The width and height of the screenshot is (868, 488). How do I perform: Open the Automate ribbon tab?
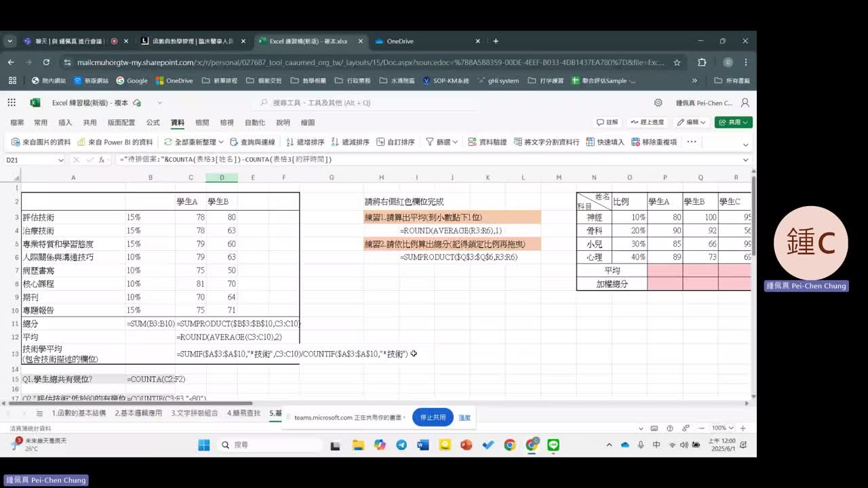pos(255,123)
